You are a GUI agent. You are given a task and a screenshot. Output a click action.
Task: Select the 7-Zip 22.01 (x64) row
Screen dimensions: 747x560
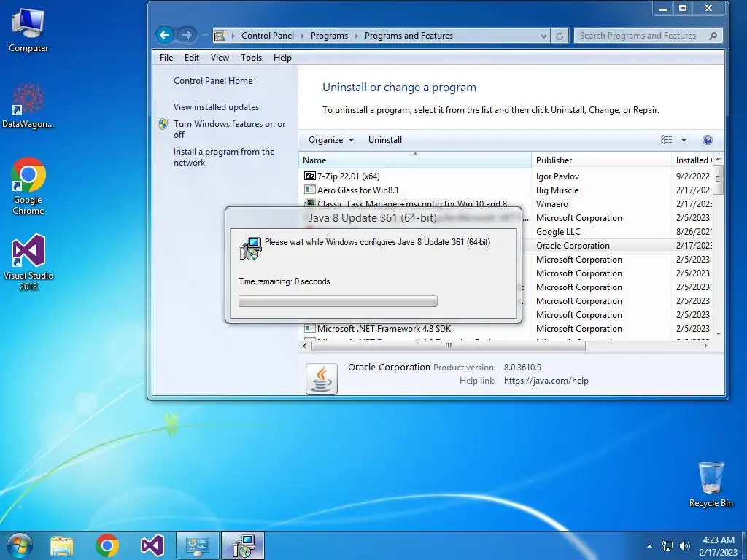[x=506, y=176]
